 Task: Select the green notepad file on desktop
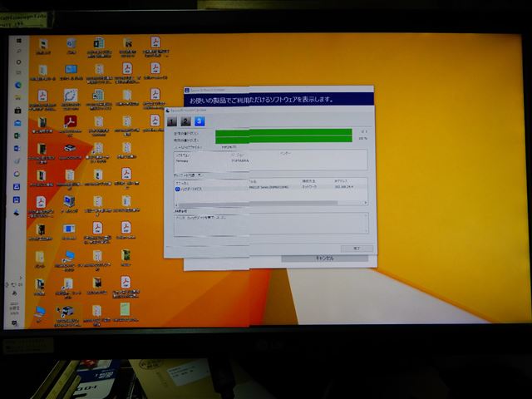click(x=125, y=309)
